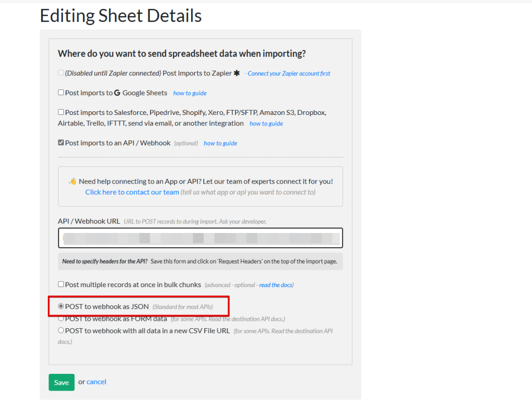
Task: Select POST to webhook as JSON
Action: click(61, 306)
